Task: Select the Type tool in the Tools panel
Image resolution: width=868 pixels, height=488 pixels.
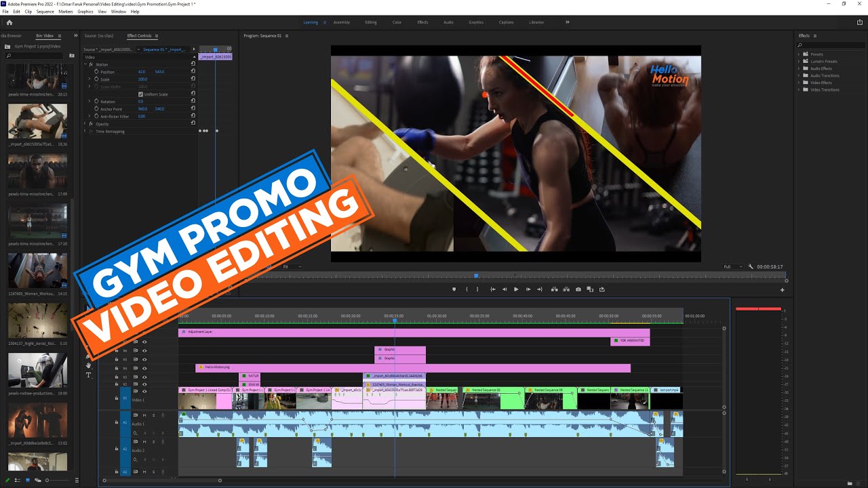Action: click(88, 375)
